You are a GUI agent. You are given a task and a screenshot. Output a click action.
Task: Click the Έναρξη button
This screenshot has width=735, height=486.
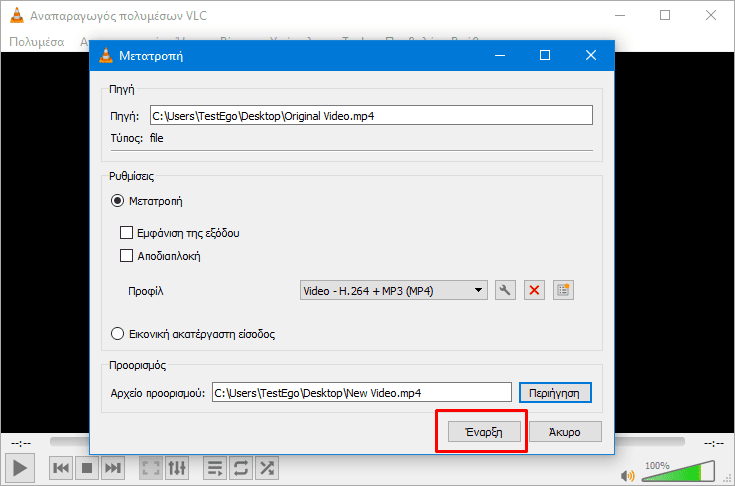[x=484, y=432]
